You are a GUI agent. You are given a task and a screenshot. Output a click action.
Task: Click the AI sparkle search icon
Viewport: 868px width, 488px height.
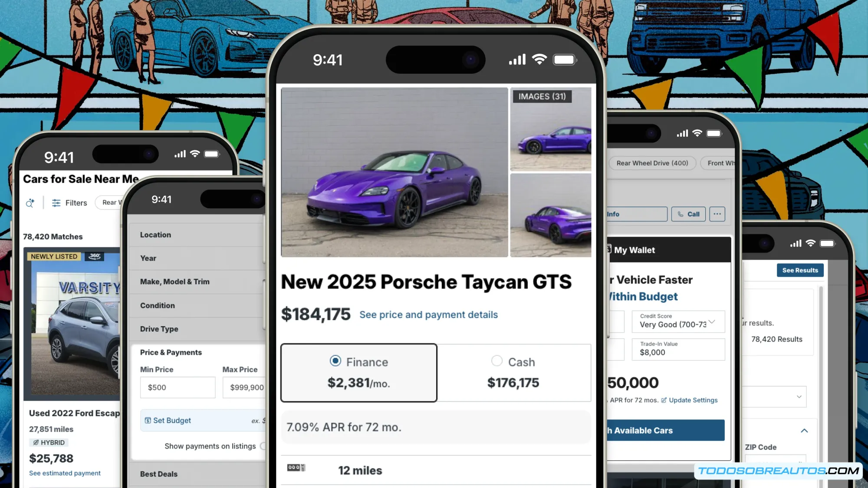[x=30, y=203]
